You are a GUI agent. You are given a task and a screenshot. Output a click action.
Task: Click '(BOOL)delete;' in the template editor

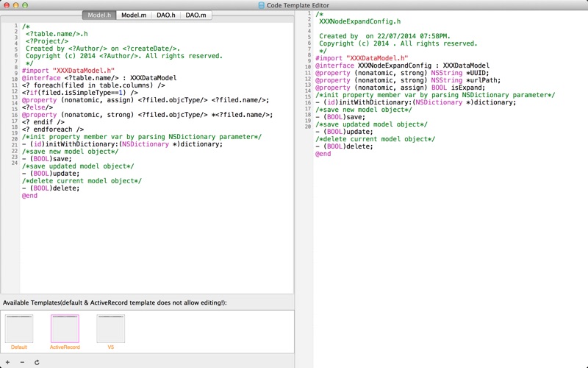[x=51, y=188]
